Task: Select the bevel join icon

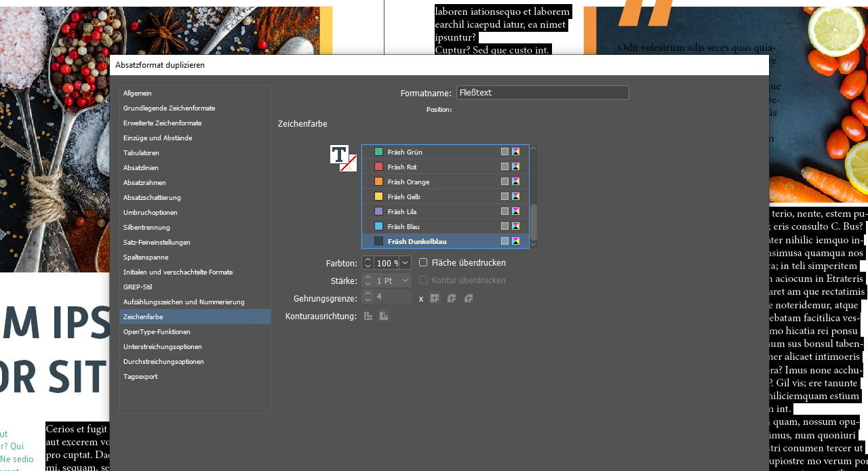Action: 468,298
